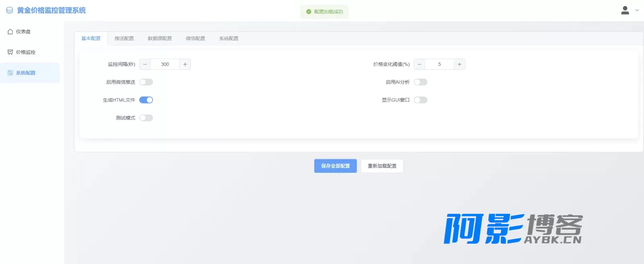Click the 监控间隔 value field 300
The width and height of the screenshot is (644, 264).
165,64
